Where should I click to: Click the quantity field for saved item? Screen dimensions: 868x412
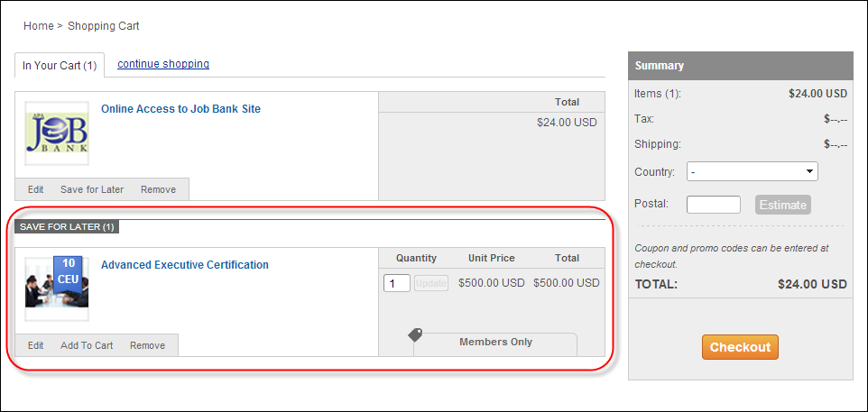(396, 283)
